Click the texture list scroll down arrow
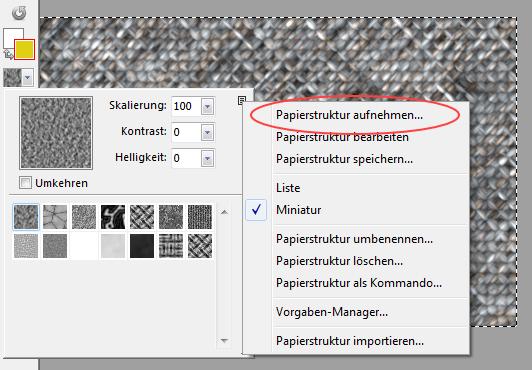 (x=224, y=340)
